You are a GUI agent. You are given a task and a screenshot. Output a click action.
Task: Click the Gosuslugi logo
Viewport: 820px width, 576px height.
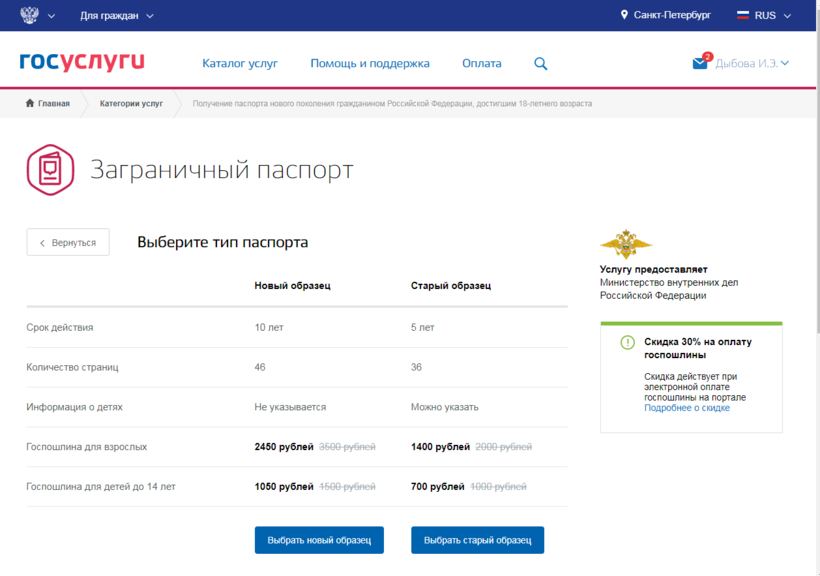coord(82,63)
